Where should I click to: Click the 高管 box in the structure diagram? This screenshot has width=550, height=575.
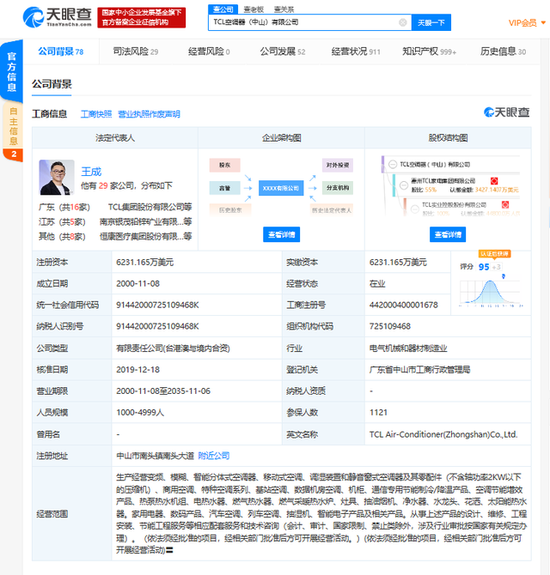(x=225, y=188)
